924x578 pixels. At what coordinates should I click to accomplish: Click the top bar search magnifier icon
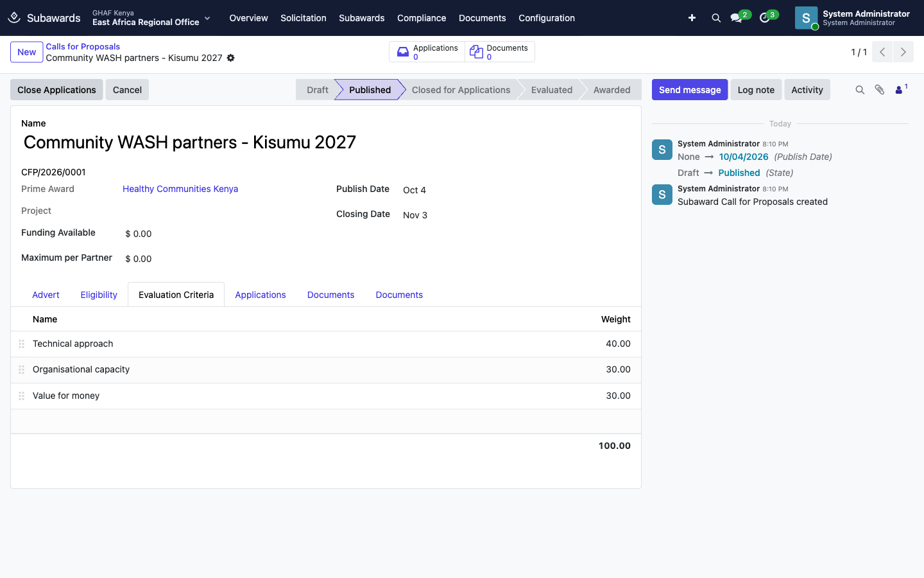coord(716,18)
